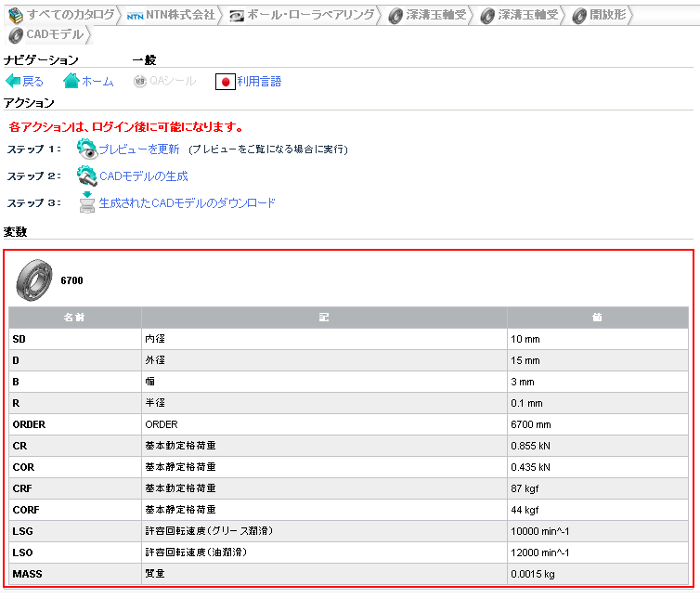Click the Japanese flag language icon
The width and height of the screenshot is (700, 598).
tap(225, 82)
